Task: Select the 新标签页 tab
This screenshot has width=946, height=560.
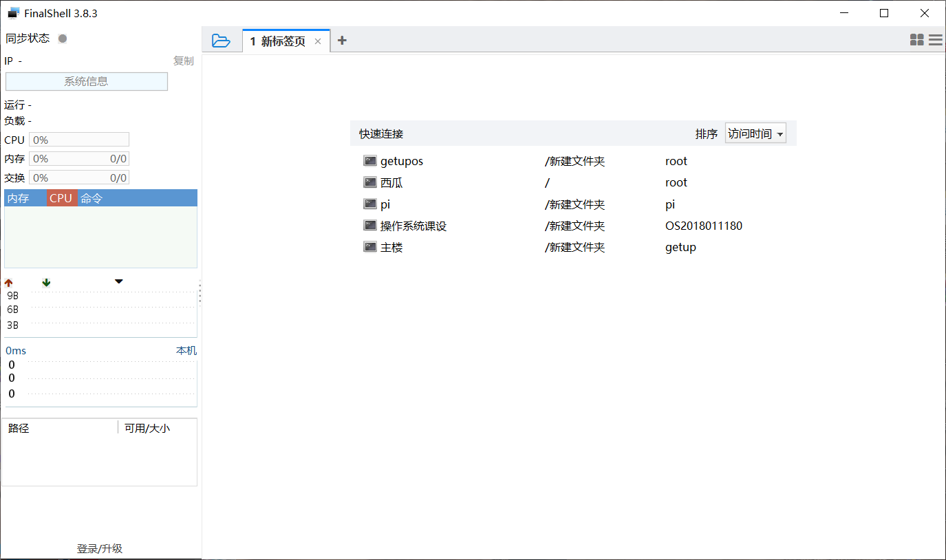Action: 283,40
